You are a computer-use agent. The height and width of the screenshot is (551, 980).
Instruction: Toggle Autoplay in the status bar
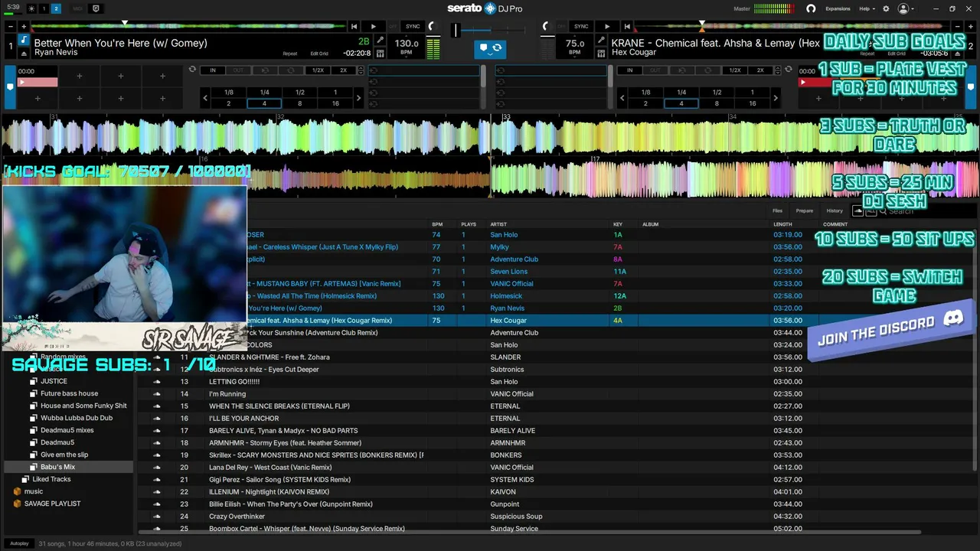pyautogui.click(x=19, y=543)
